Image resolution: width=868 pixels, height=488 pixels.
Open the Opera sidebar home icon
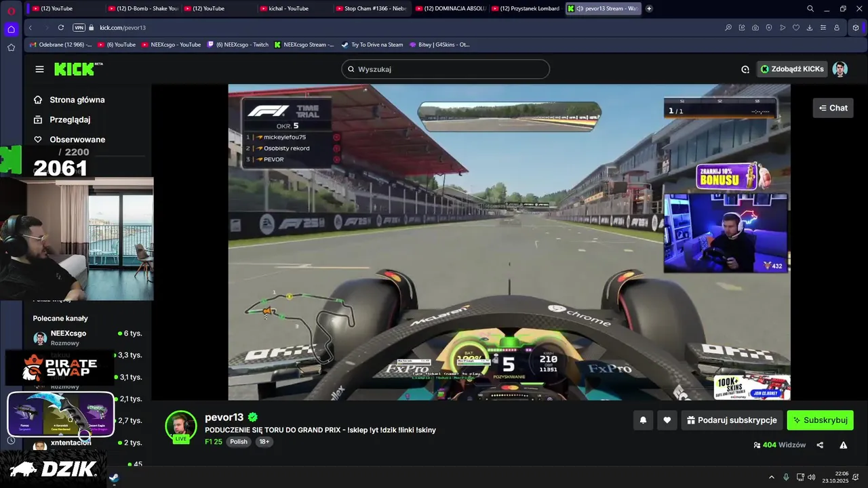pos(11,29)
